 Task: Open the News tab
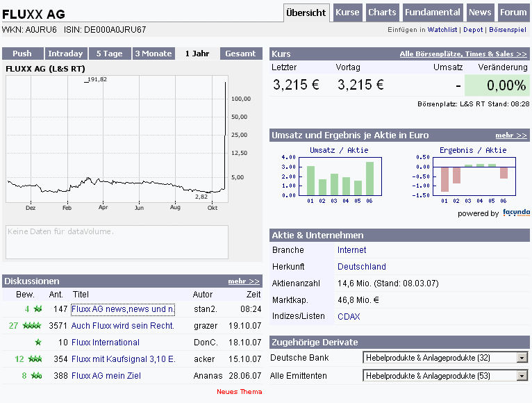(480, 13)
